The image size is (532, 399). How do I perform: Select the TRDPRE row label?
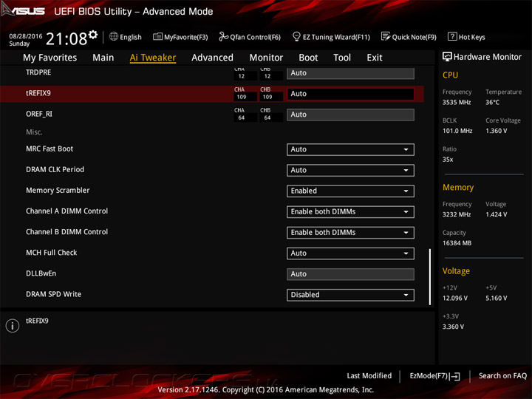tap(38, 72)
